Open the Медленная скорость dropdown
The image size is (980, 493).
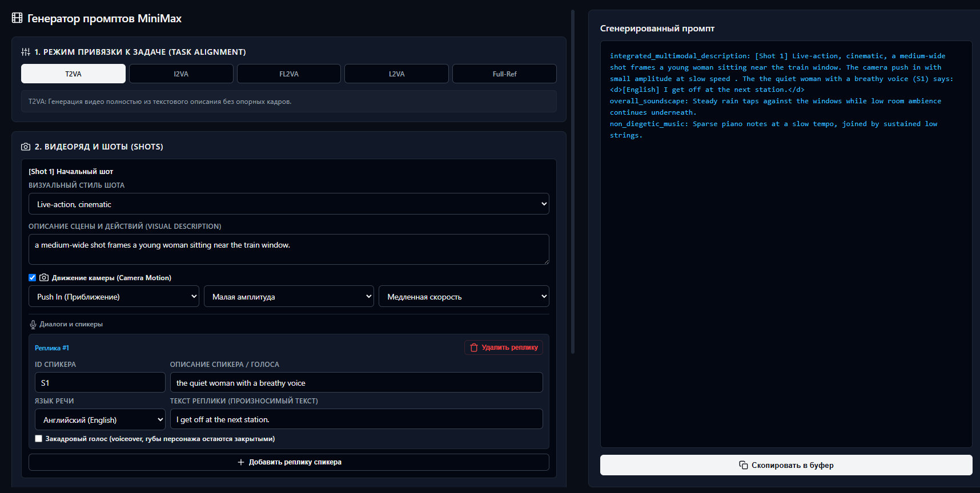464,296
